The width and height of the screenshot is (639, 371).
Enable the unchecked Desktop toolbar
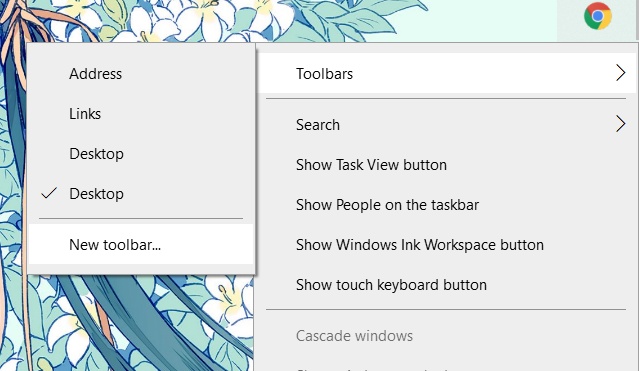tap(141, 154)
